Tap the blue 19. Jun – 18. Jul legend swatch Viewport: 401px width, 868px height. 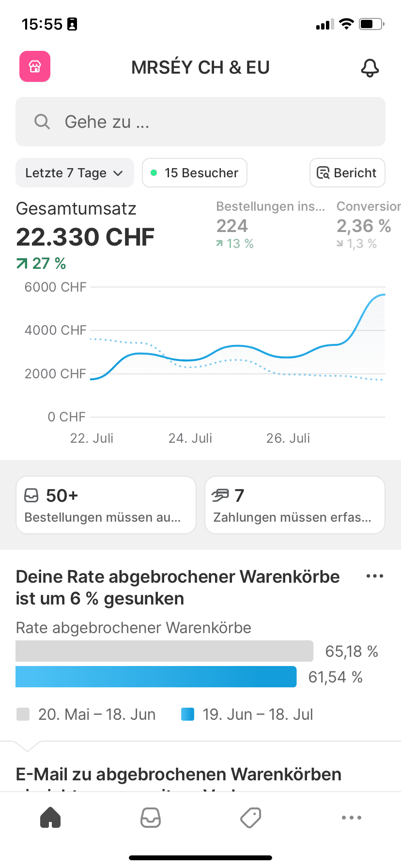tap(187, 714)
